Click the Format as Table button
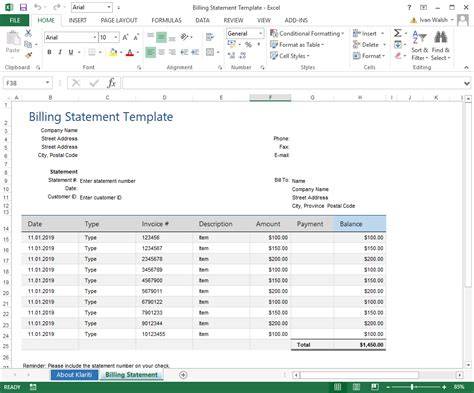Screen dimensions: 474x393 click(x=297, y=45)
